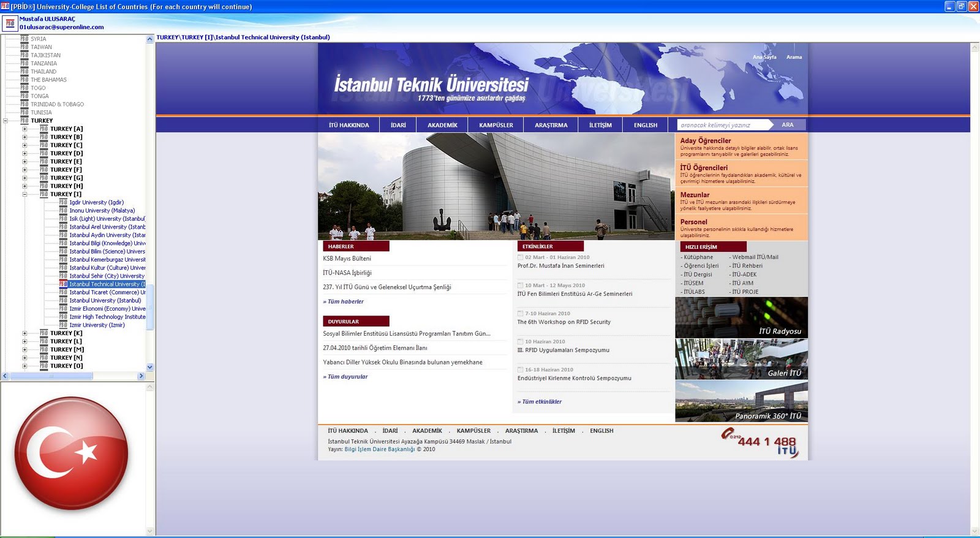This screenshot has width=980, height=538.
Task: Follow the Ana Sayfa link in the banner
Action: (764, 57)
